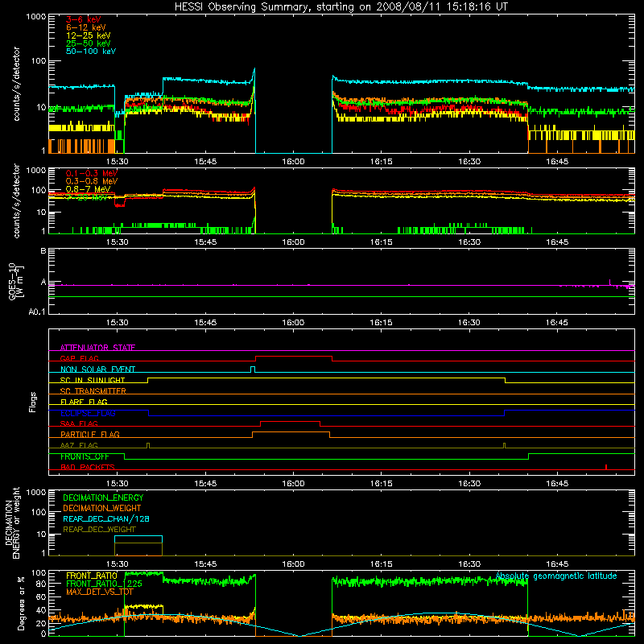The width and height of the screenshot is (644, 644).
Task: Click the yellow FRONT_RATIO legend label
Action: tap(92, 576)
